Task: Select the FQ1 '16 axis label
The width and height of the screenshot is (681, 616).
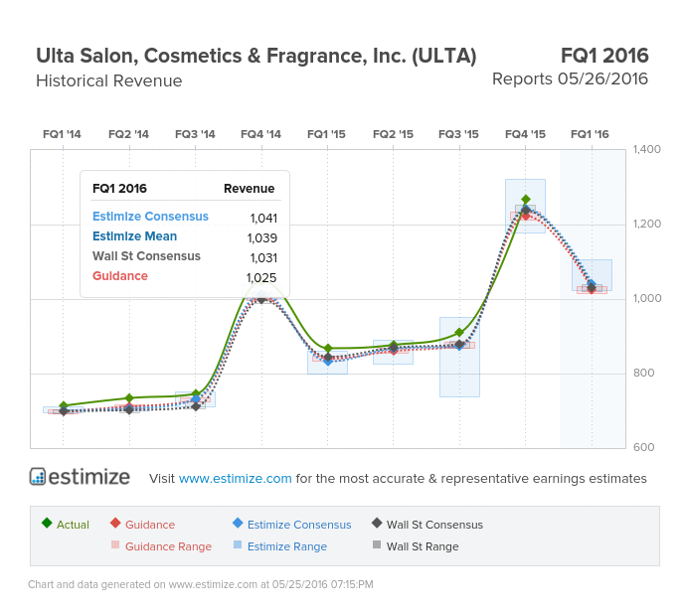Action: pos(590,134)
